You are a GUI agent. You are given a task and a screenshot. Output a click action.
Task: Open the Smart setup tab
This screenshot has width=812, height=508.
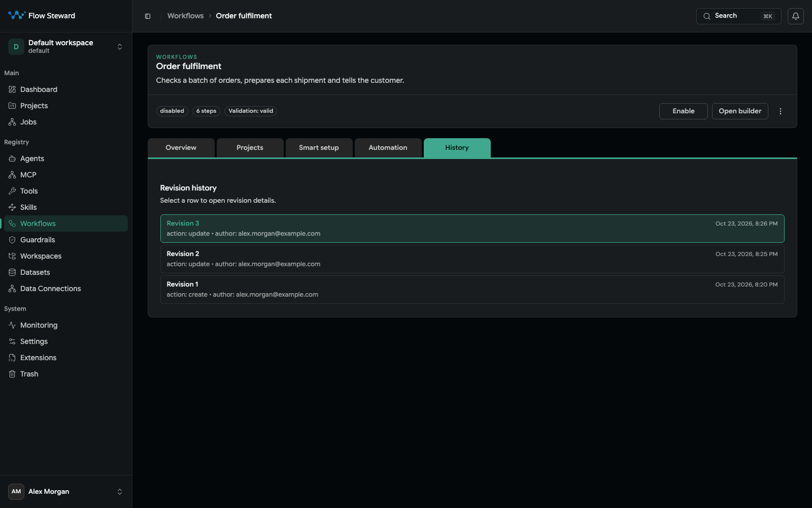point(319,148)
